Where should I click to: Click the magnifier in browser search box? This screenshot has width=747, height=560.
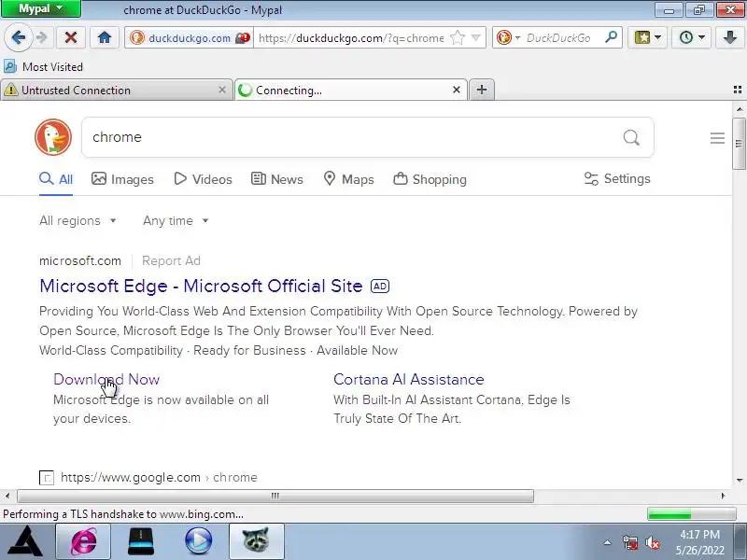point(611,37)
